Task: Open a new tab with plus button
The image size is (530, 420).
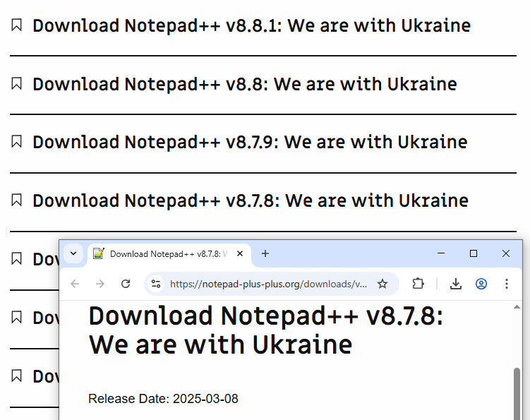Action: [265, 253]
